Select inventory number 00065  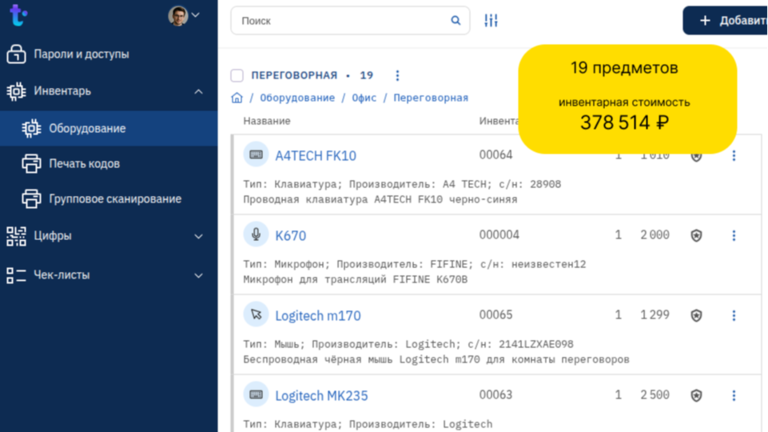496,314
